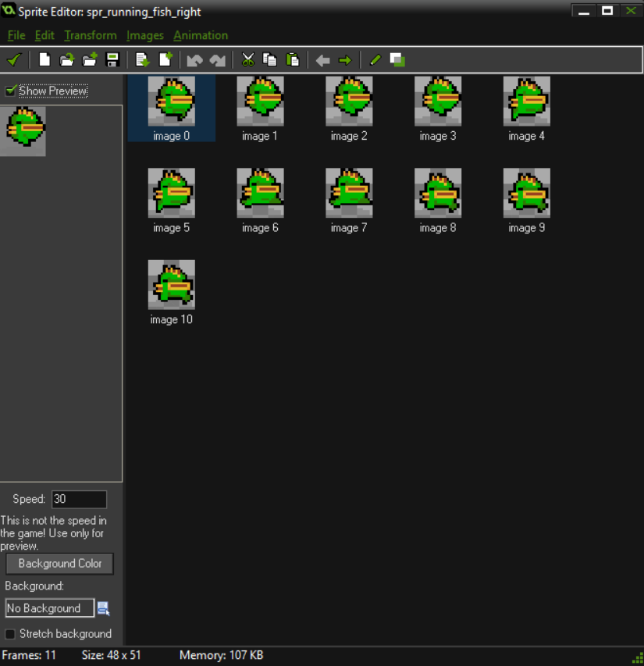This screenshot has width=644, height=666.
Task: Click the 'Memory: 107 KB' status text
Action: [221, 655]
